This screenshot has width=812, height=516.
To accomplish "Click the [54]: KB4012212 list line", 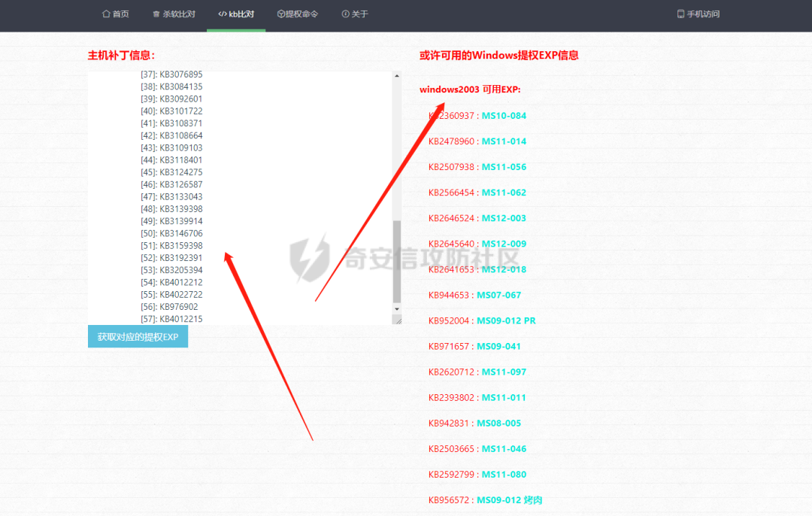I will click(x=171, y=282).
